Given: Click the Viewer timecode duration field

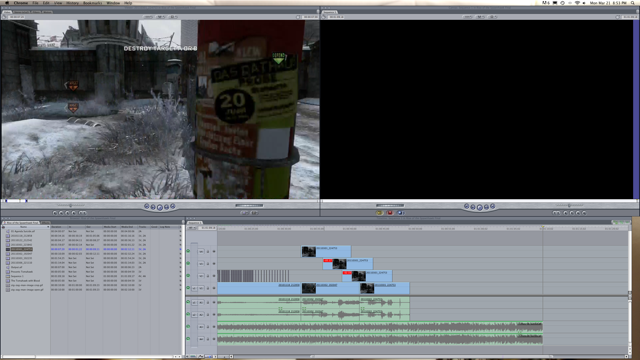Looking at the screenshot, I should click(x=17, y=17).
